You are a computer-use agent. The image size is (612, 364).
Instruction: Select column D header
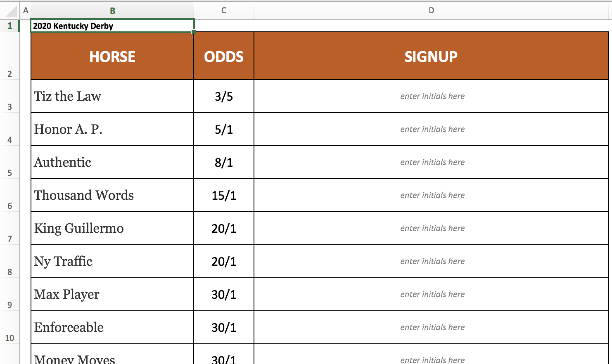point(431,10)
